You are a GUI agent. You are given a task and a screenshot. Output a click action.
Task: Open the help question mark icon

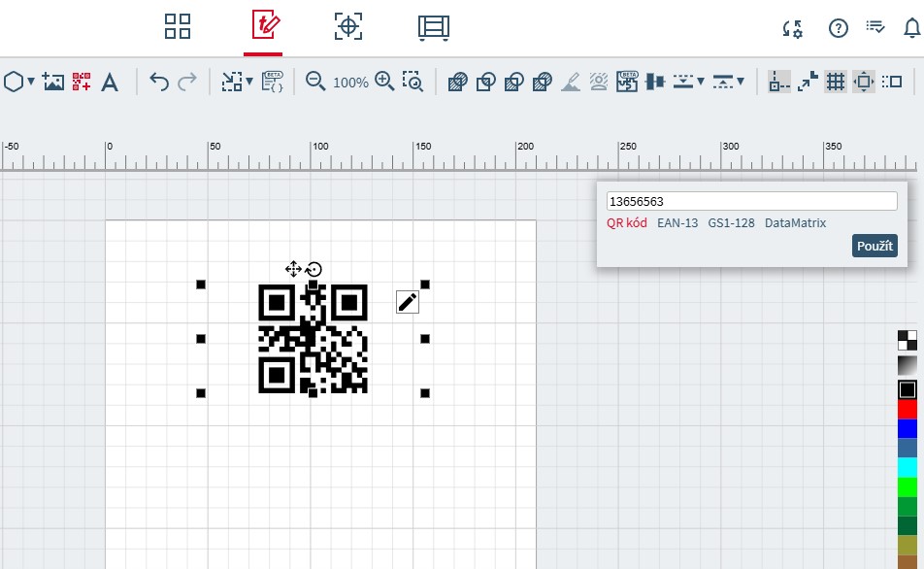839,28
